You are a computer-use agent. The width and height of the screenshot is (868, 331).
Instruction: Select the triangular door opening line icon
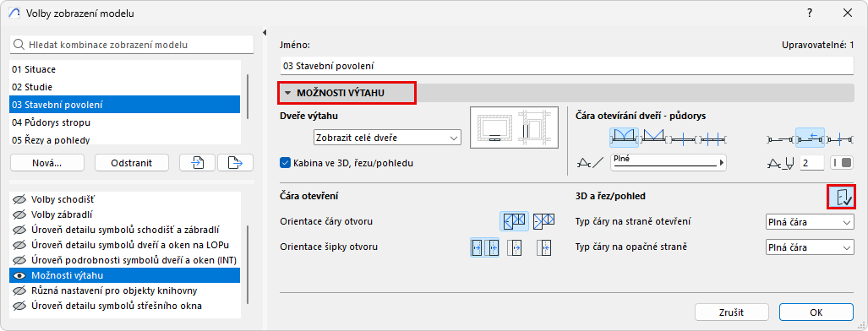[x=654, y=138]
